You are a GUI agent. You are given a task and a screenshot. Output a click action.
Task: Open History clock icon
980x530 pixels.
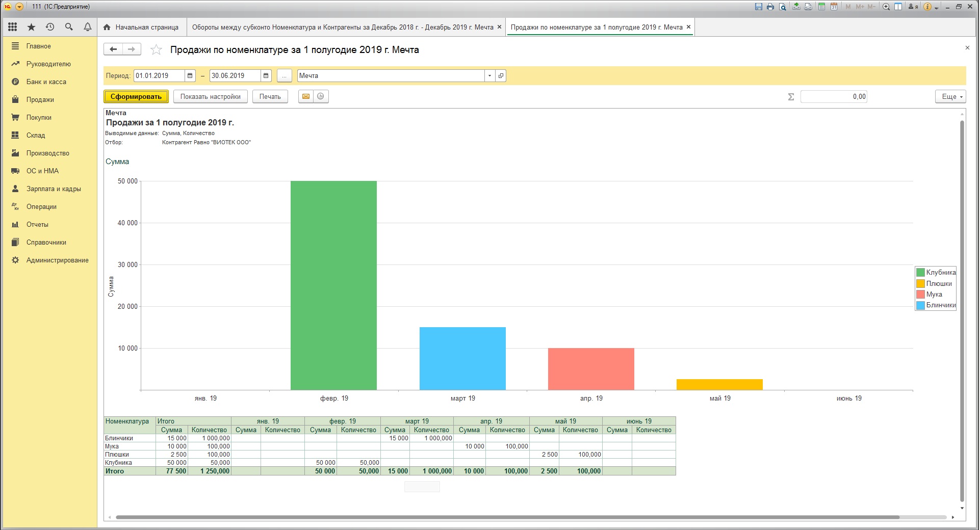click(50, 27)
